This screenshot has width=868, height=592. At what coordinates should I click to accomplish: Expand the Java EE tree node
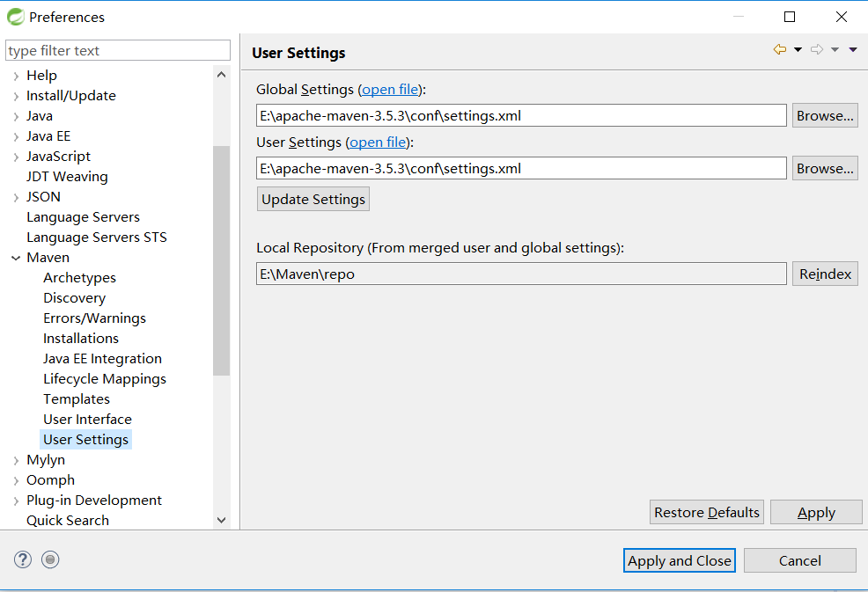click(16, 136)
